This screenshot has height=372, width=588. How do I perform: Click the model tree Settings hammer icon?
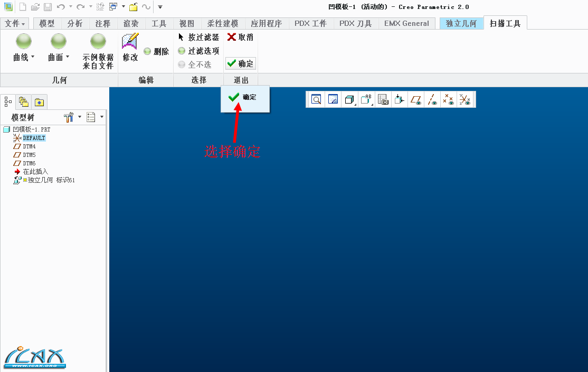(69, 117)
